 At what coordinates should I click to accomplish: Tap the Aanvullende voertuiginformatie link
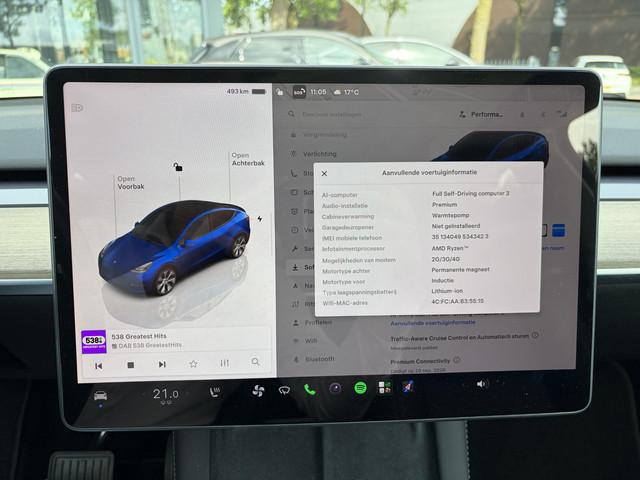point(433,323)
